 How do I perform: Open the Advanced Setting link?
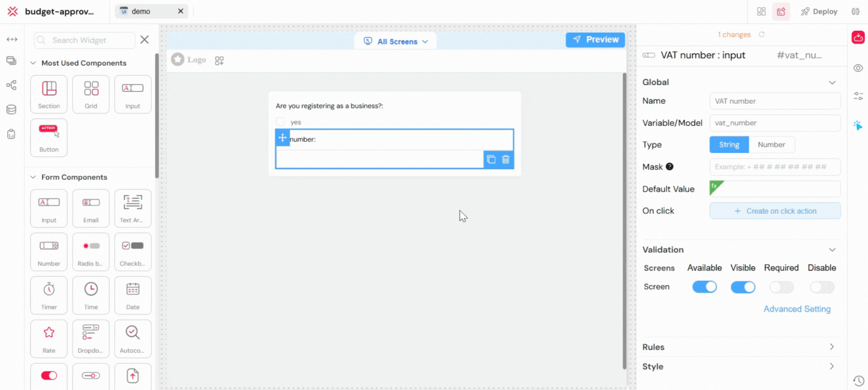click(797, 309)
